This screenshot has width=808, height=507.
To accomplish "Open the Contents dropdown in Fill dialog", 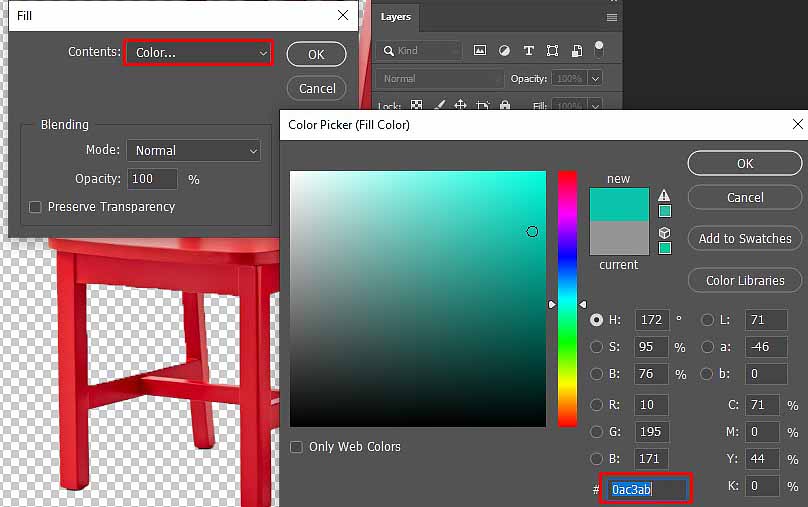I will [198, 52].
